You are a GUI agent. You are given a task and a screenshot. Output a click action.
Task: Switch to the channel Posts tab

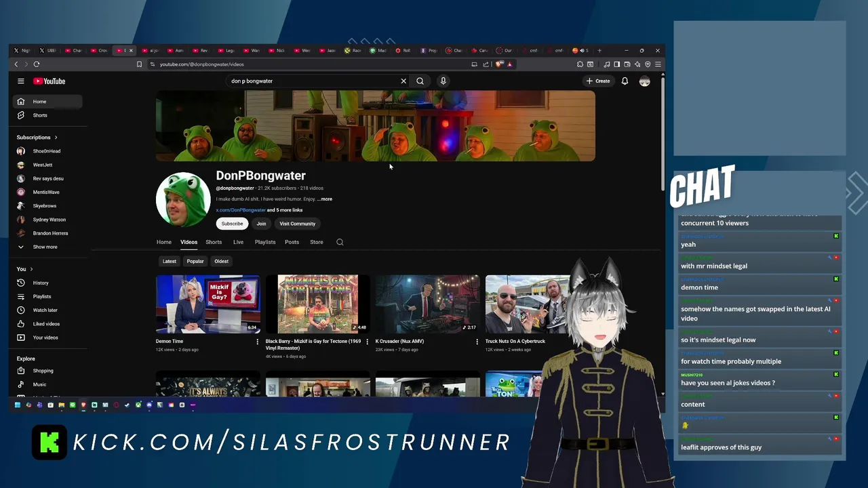pos(292,242)
